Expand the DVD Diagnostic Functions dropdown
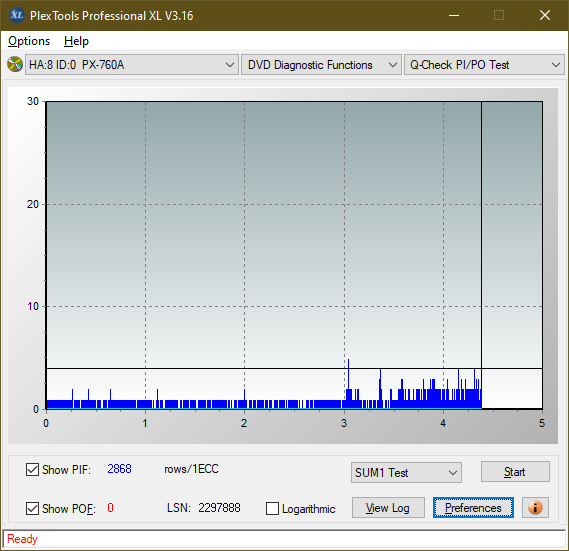This screenshot has width=569, height=551. pos(321,65)
